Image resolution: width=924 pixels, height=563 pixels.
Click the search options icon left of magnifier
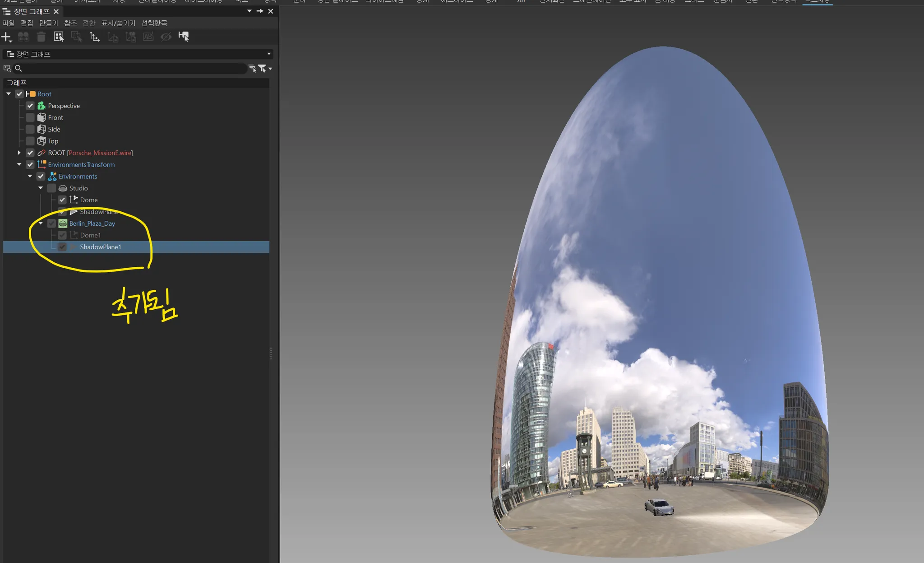(x=7, y=69)
